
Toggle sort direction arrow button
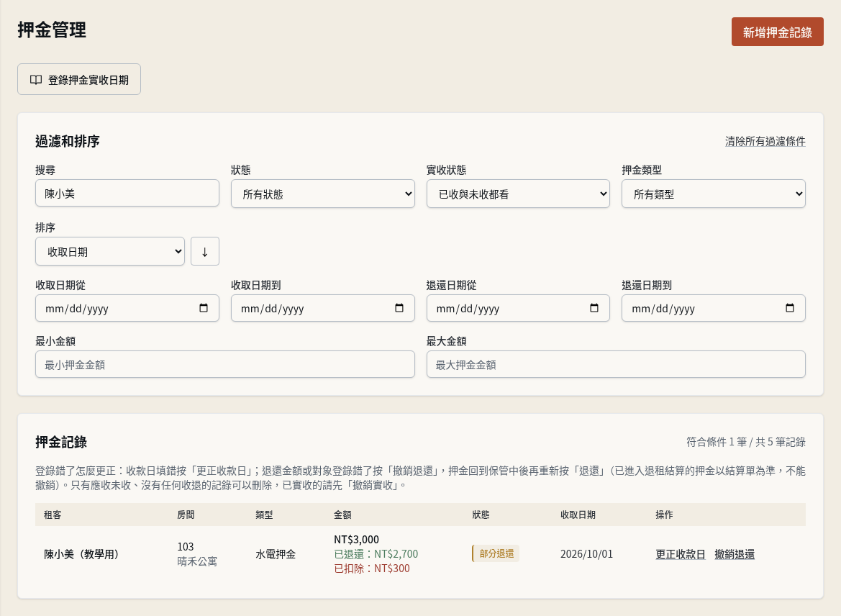(x=205, y=251)
